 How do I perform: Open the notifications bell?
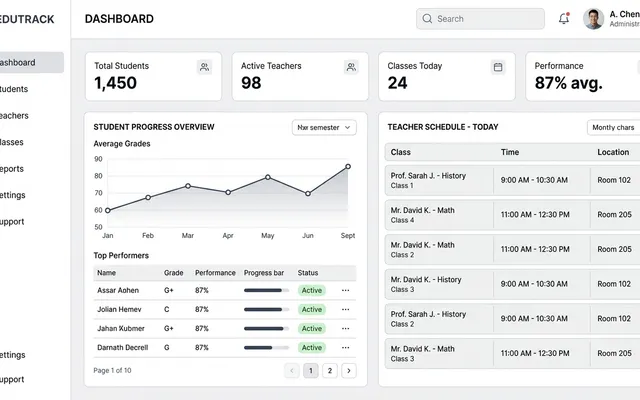pyautogui.click(x=564, y=18)
